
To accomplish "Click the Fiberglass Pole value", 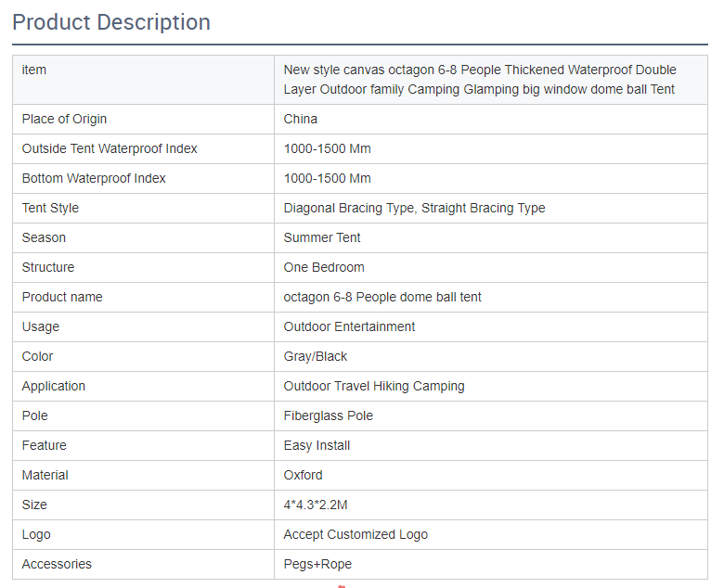I will coord(328,415).
